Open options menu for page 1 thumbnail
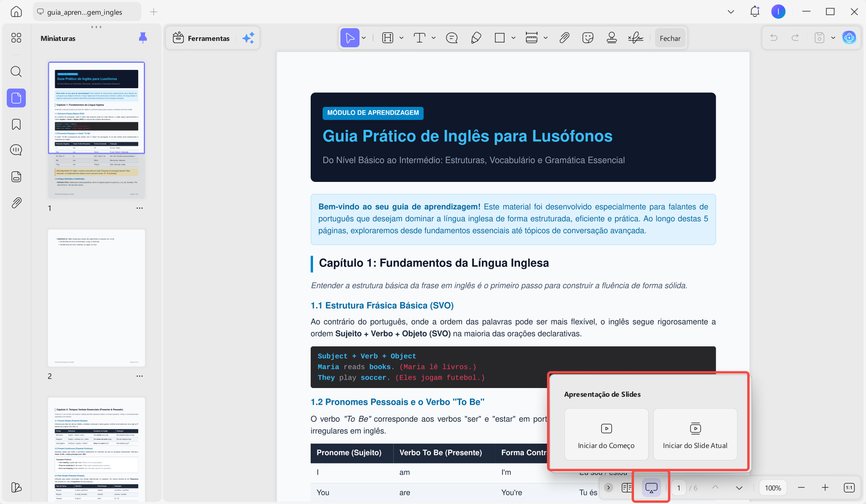 tap(139, 208)
